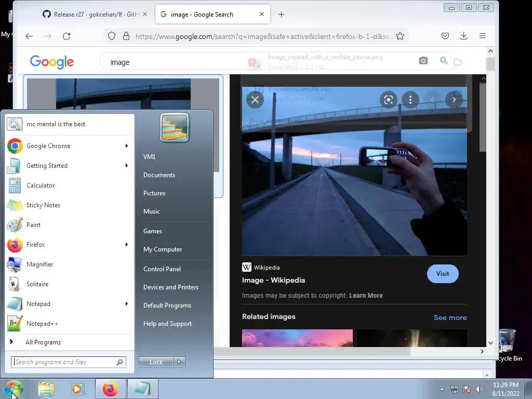The width and height of the screenshot is (532, 399).
Task: Expand Getting Started submenu arrow
Action: pyautogui.click(x=127, y=166)
